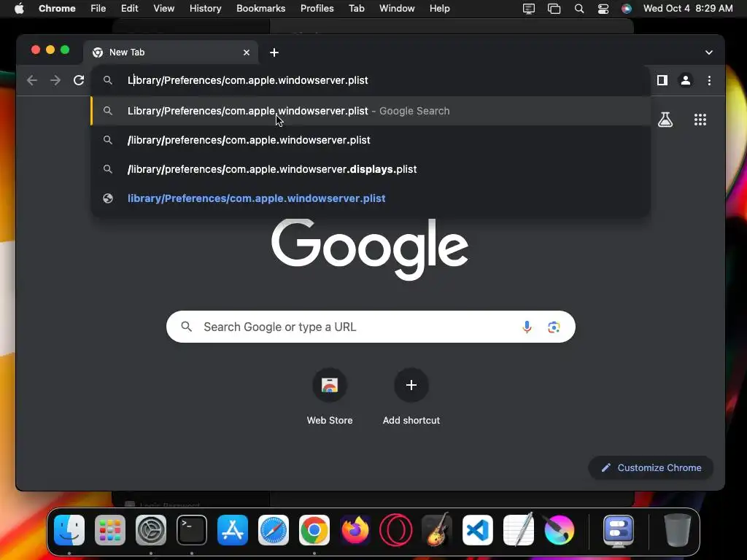Open Opera from the Dock
Screen dimensions: 747x560
[396, 530]
